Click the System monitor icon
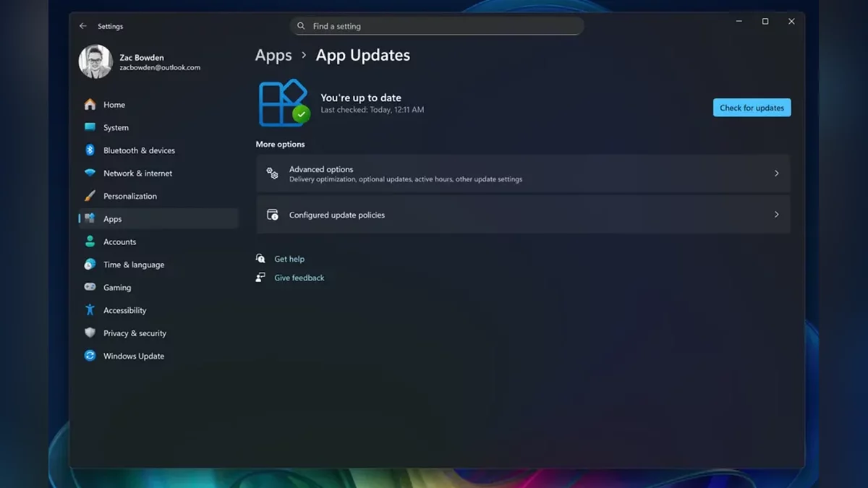This screenshot has width=868, height=488. tap(90, 127)
